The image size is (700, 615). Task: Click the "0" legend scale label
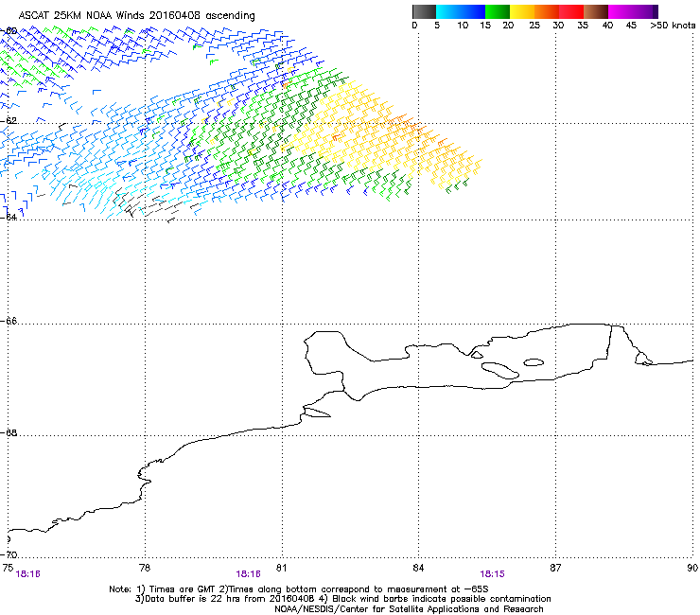click(414, 26)
